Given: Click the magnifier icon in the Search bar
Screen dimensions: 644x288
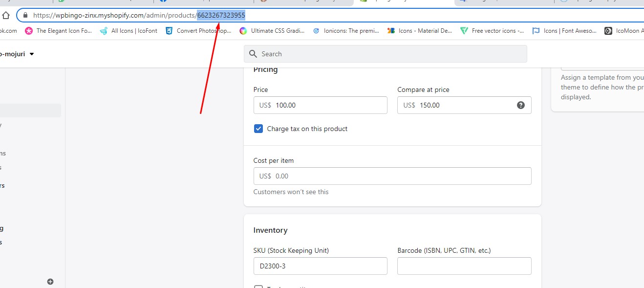Looking at the screenshot, I should tap(253, 54).
